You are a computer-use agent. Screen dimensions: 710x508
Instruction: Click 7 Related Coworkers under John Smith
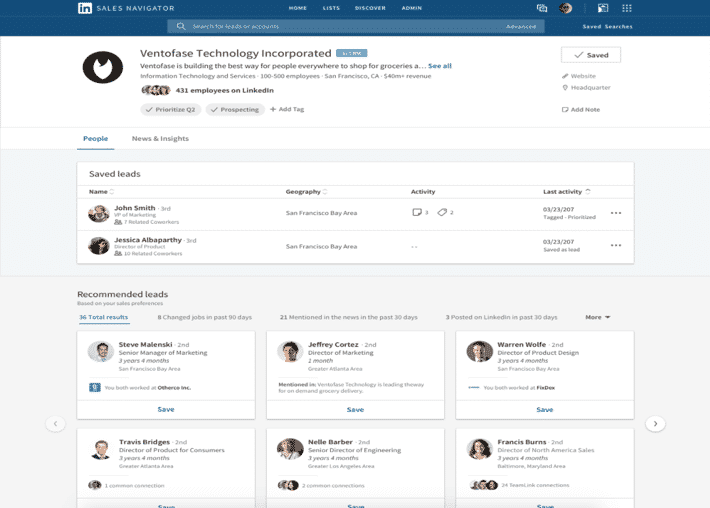[x=151, y=222]
